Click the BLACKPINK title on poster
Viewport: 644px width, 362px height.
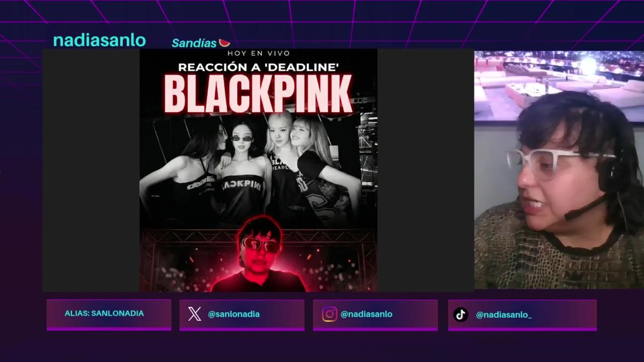[x=259, y=95]
